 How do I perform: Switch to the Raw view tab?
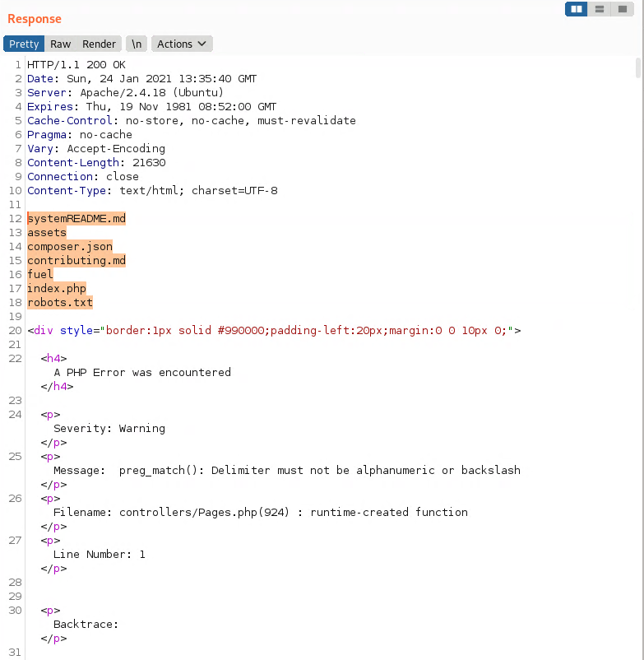60,44
